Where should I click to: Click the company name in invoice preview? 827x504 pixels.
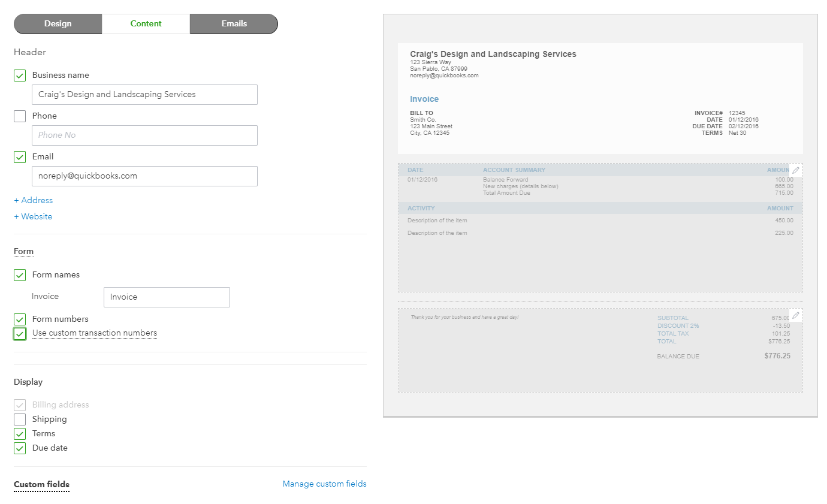[493, 54]
